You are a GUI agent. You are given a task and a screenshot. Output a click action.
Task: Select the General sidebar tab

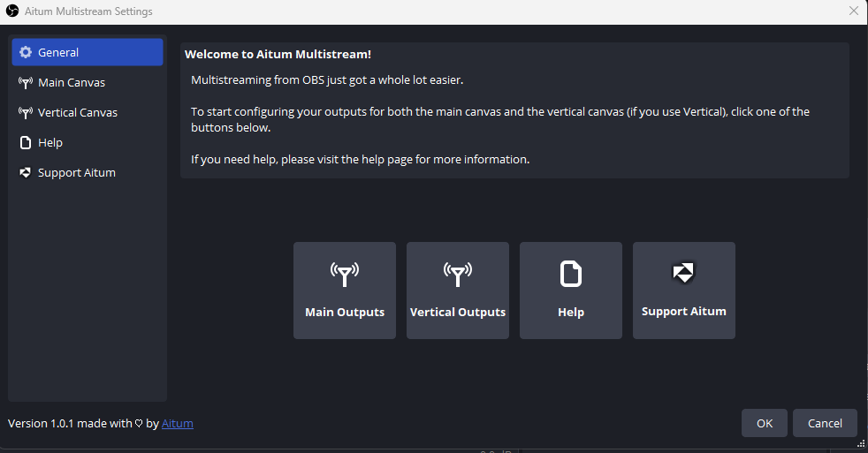coord(88,52)
